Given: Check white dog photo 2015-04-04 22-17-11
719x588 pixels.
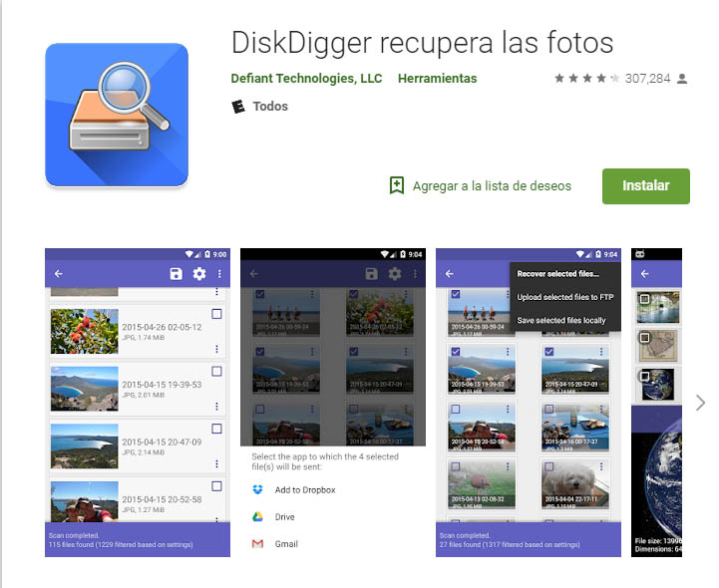Looking at the screenshot, I should tap(549, 466).
